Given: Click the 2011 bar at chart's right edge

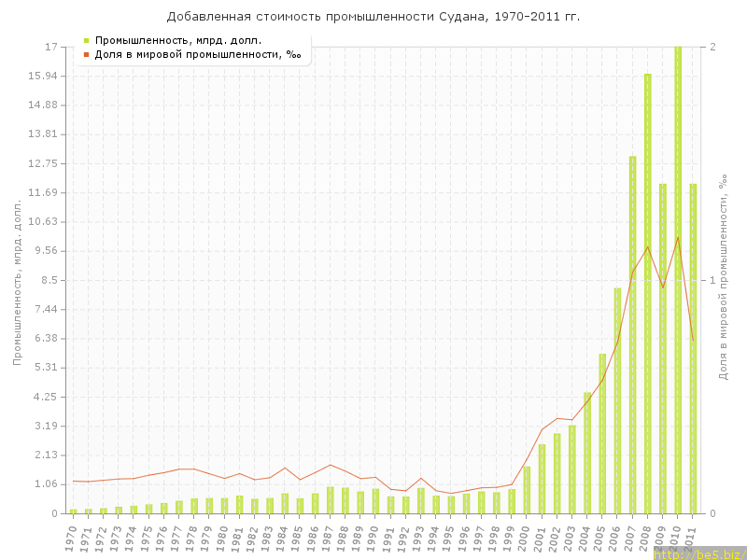Looking at the screenshot, I should [693, 348].
